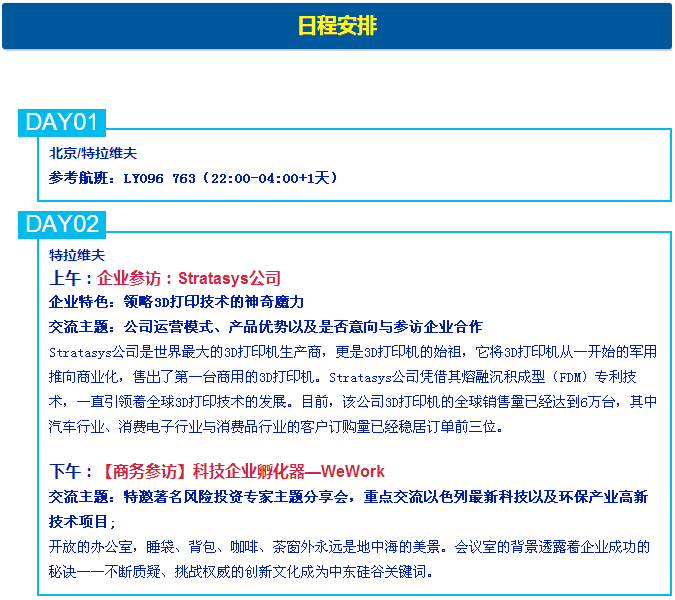Viewport: 675px width, 600px height.
Task: Click the 交流主题 line about 公司运营模式
Action: 265,327
